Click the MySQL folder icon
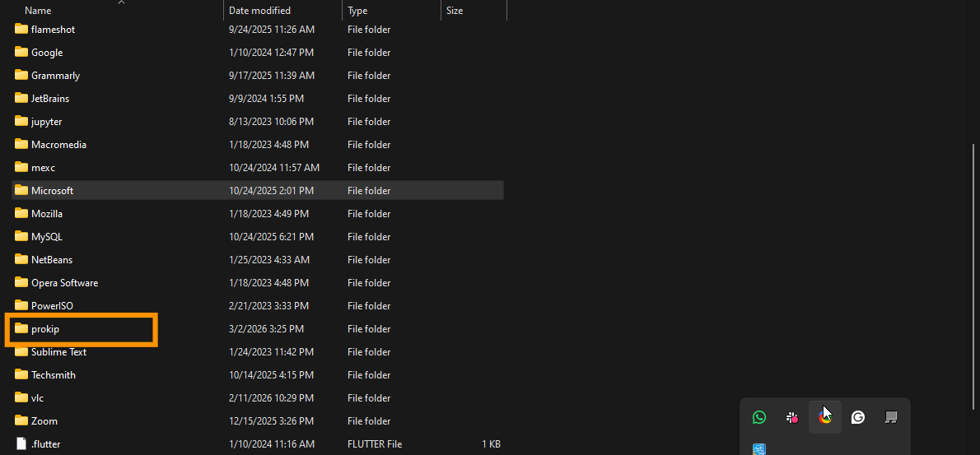980x455 pixels. click(x=22, y=237)
